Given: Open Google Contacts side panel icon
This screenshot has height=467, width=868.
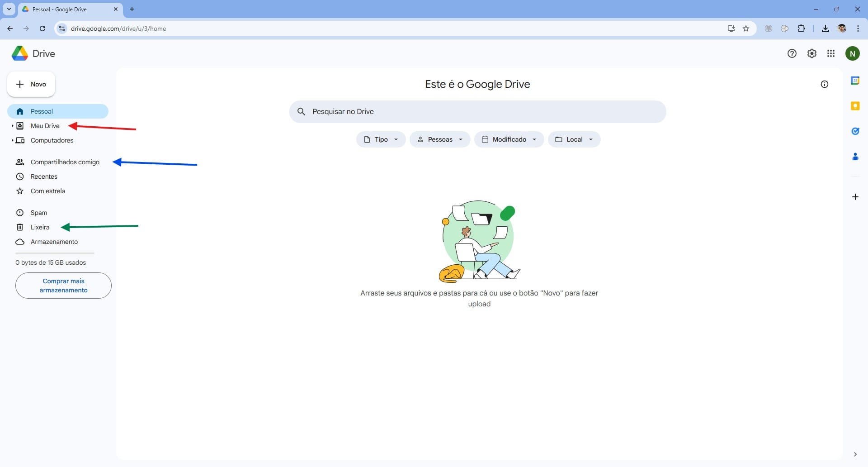Looking at the screenshot, I should coord(855,157).
